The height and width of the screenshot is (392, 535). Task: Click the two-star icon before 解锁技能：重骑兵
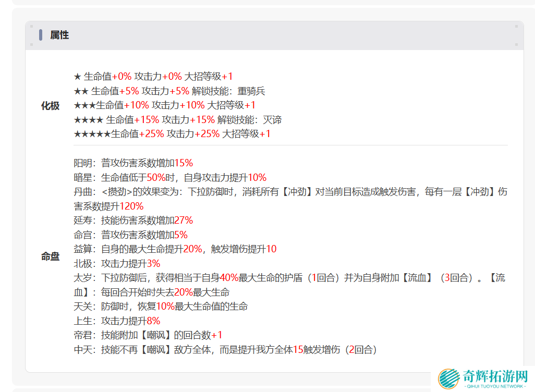point(81,91)
